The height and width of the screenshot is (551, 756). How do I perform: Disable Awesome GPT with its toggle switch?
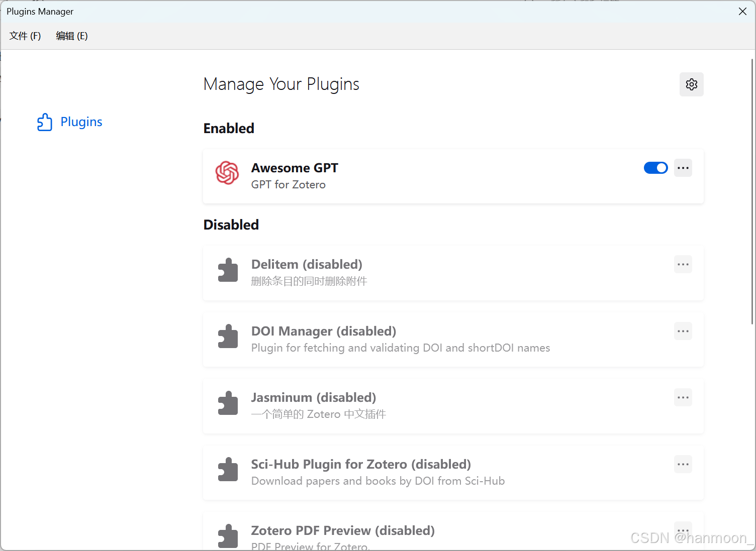(x=655, y=168)
